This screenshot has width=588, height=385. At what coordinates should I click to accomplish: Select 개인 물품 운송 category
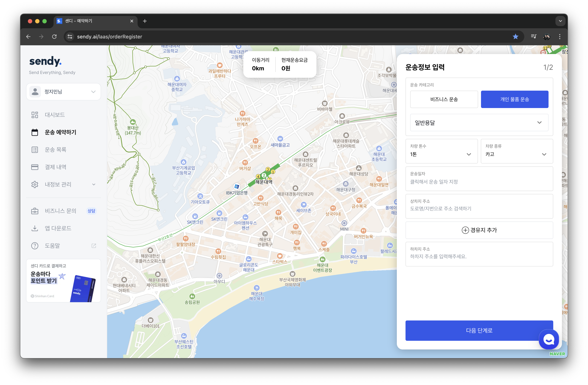click(515, 99)
